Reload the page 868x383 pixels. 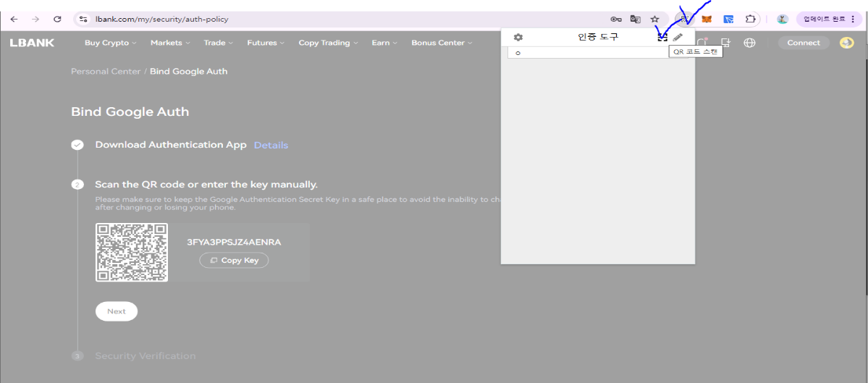(57, 19)
